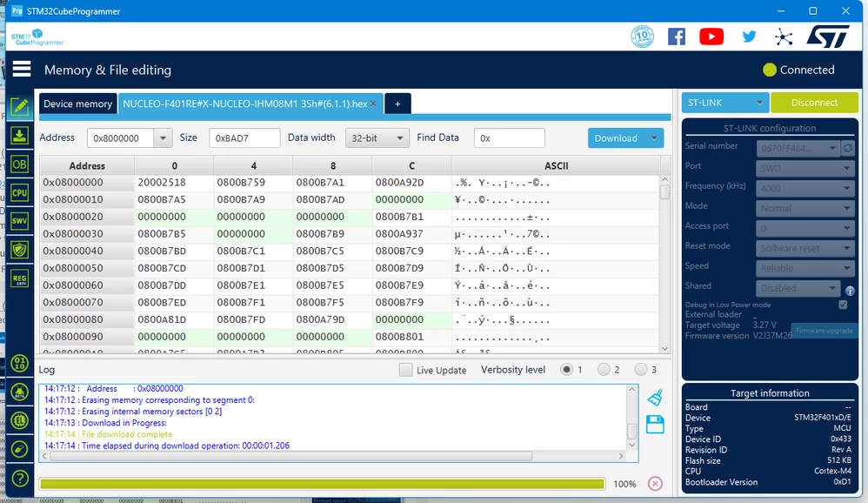Open the Erasing & Programming download icon
Screen dimensions: 868x503
pos(19,135)
